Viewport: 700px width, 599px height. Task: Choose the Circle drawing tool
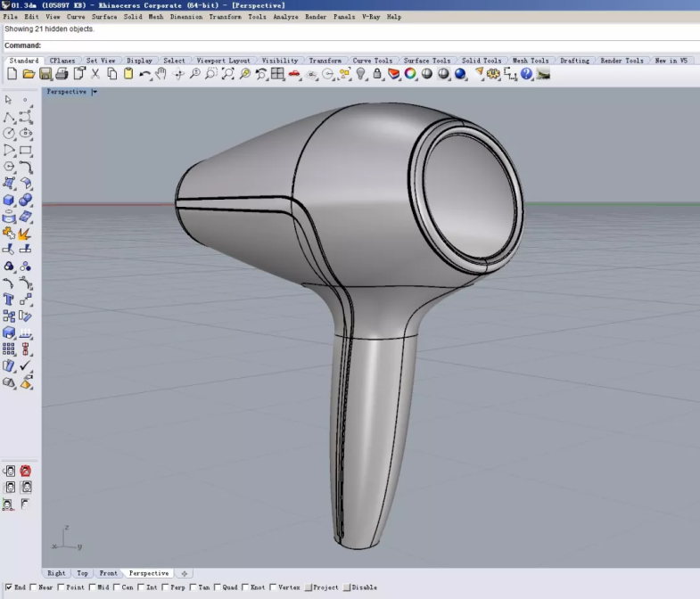(9, 134)
